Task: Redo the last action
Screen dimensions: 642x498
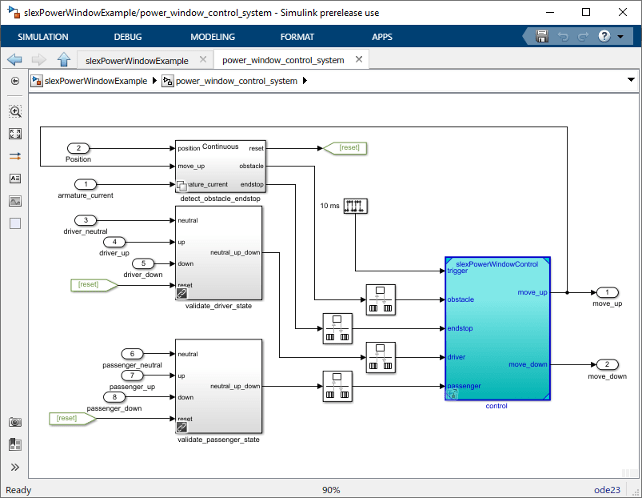Action: click(x=583, y=37)
